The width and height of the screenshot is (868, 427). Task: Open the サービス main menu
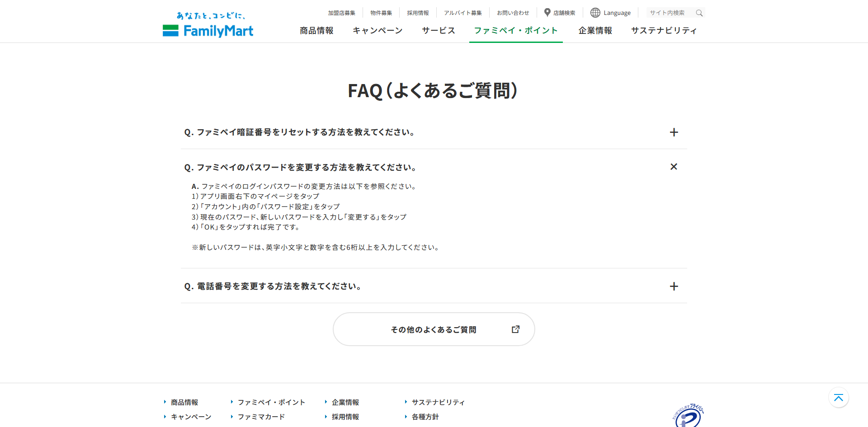tap(439, 30)
